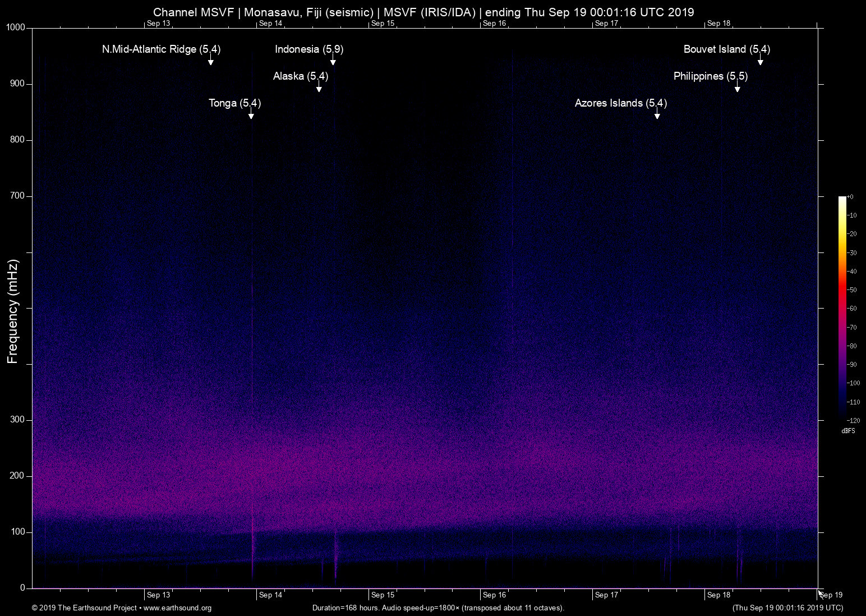Image resolution: width=866 pixels, height=616 pixels.
Task: Click the N.Mid-Atlantic Ridge event arrow
Action: (211, 61)
